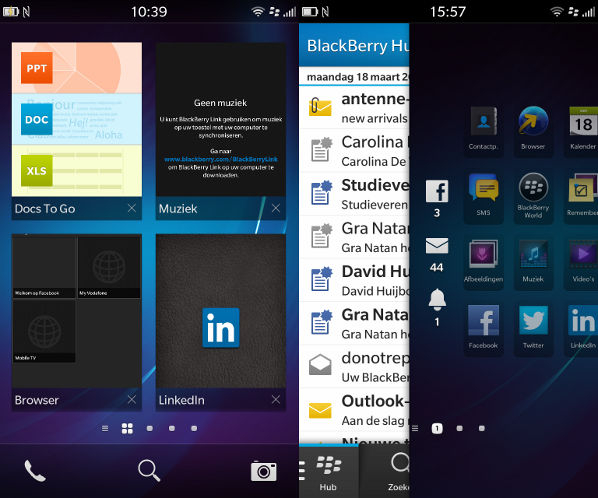Go to Hub page indicator on left screen
The image size is (598, 498).
(105, 429)
